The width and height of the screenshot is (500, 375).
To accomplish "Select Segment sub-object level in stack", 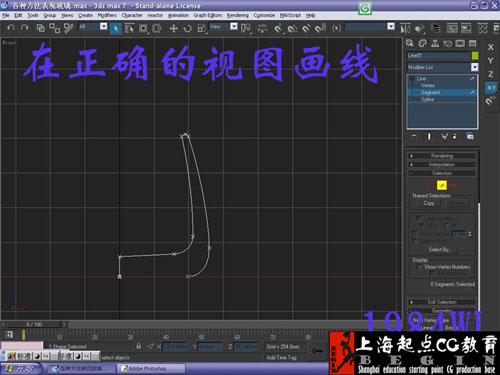I will (x=430, y=92).
